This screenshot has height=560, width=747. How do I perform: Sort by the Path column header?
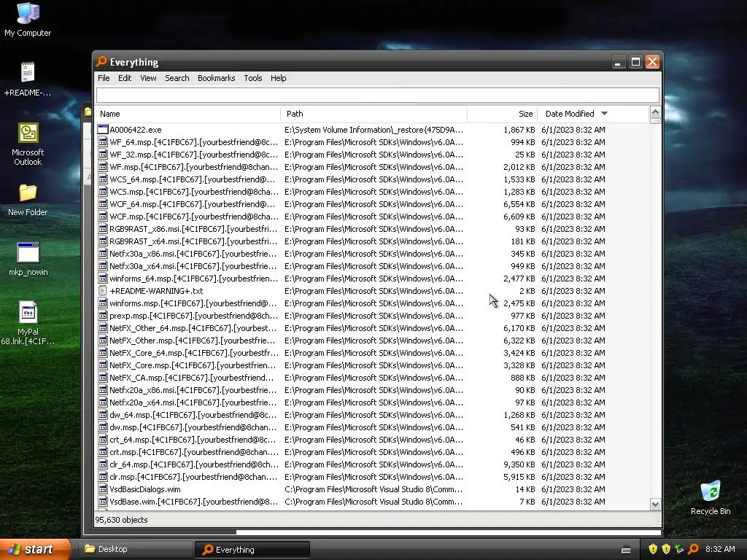point(374,114)
